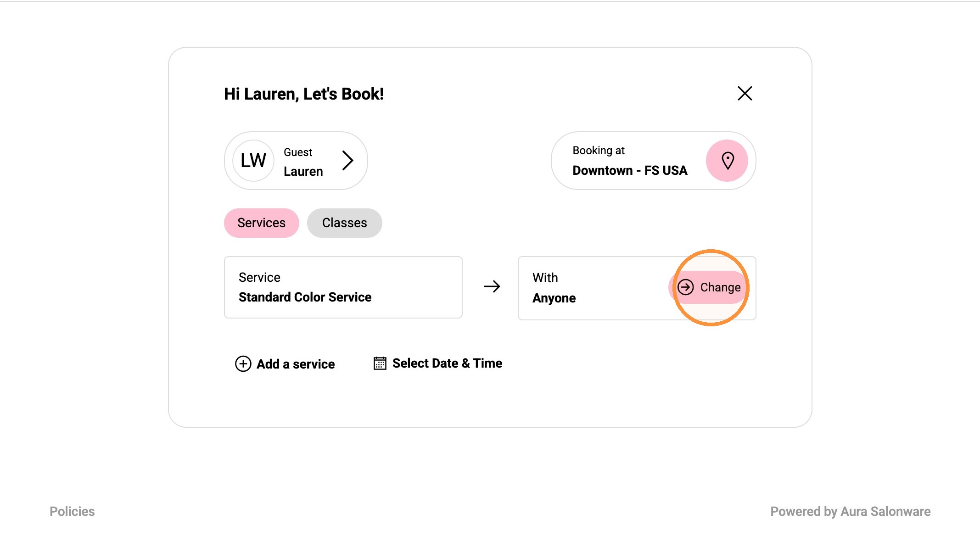Switch to the Classes tab

344,223
